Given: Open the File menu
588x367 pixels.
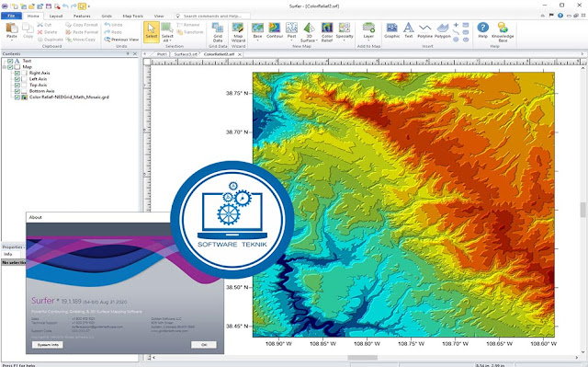Looking at the screenshot, I should point(11,16).
